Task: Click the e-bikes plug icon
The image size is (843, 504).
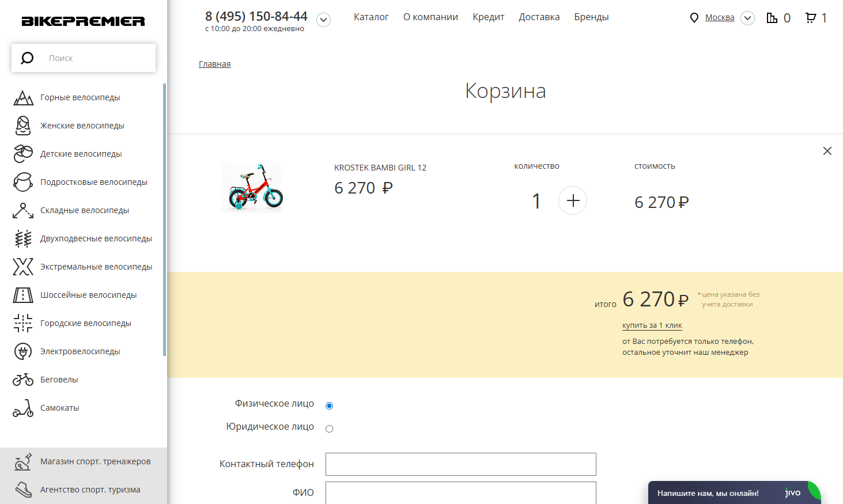Action: [x=23, y=351]
